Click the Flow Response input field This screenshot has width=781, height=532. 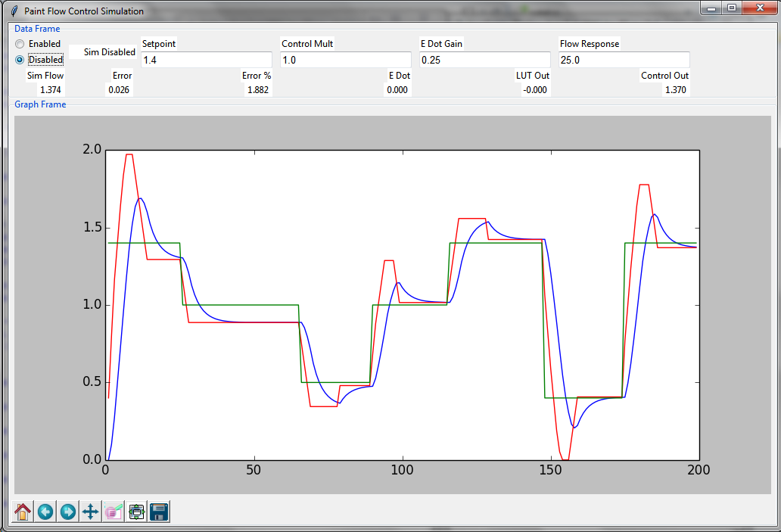tap(624, 60)
